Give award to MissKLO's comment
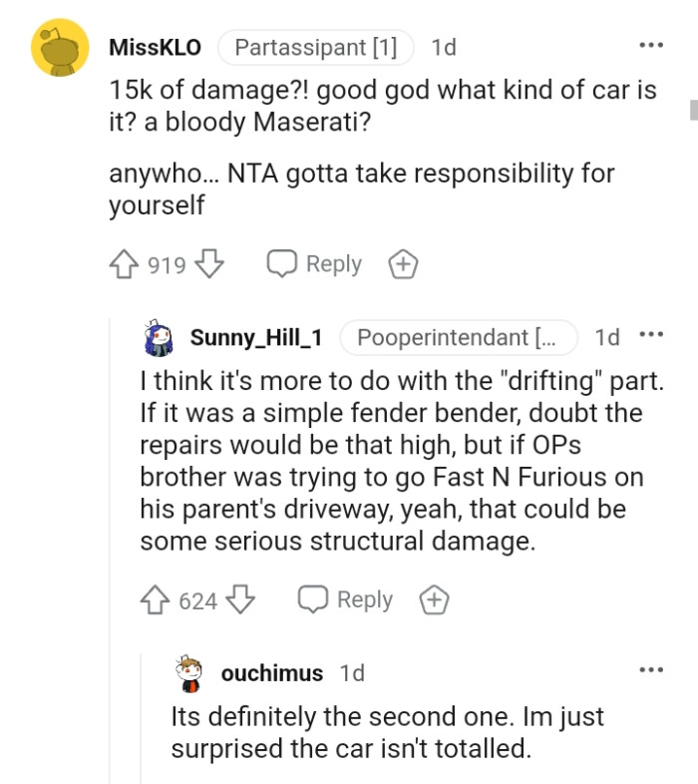Screen dimensions: 698x784 pyautogui.click(x=402, y=264)
